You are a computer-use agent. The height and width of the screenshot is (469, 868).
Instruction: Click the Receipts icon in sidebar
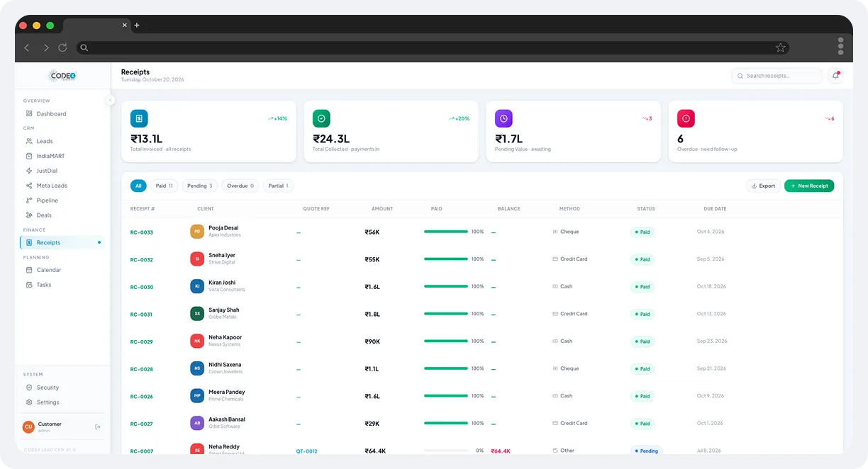(29, 242)
